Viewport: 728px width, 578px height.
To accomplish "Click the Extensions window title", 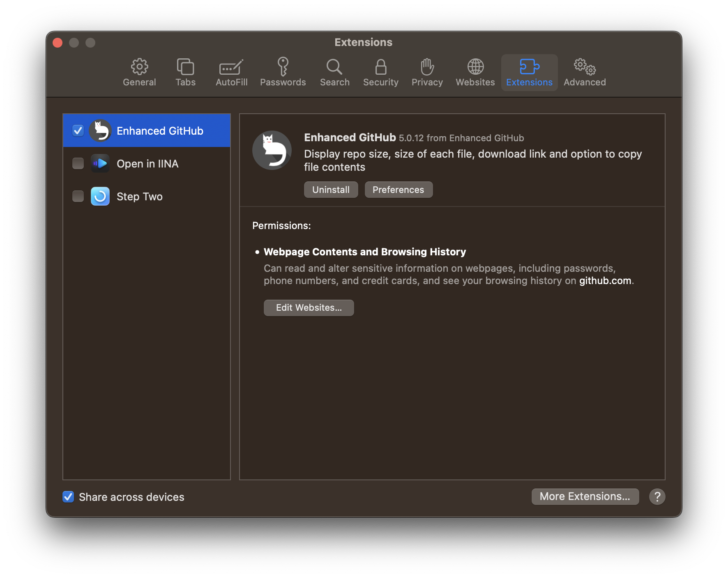I will 364,42.
